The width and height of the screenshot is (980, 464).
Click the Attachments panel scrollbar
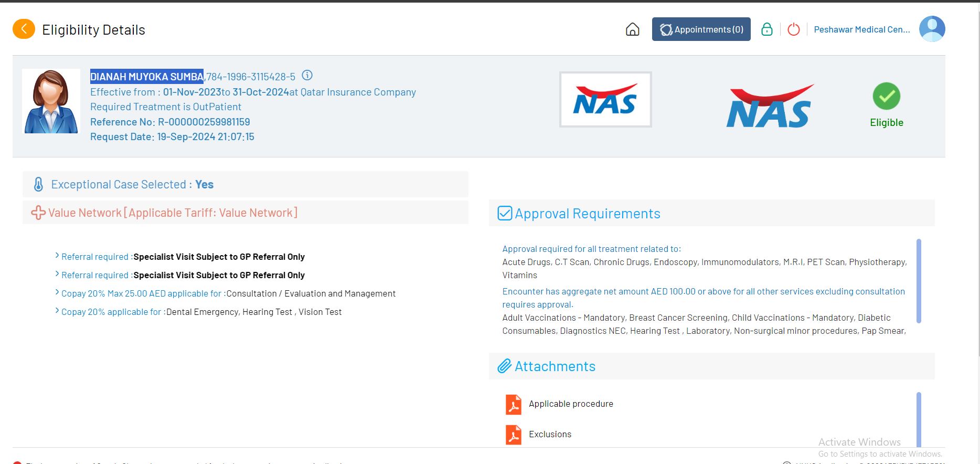tap(918, 419)
